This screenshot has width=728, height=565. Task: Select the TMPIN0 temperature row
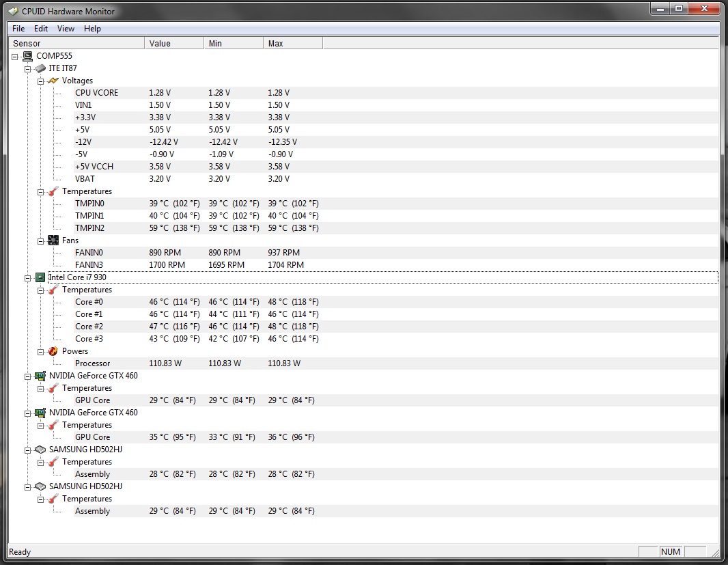396,204
